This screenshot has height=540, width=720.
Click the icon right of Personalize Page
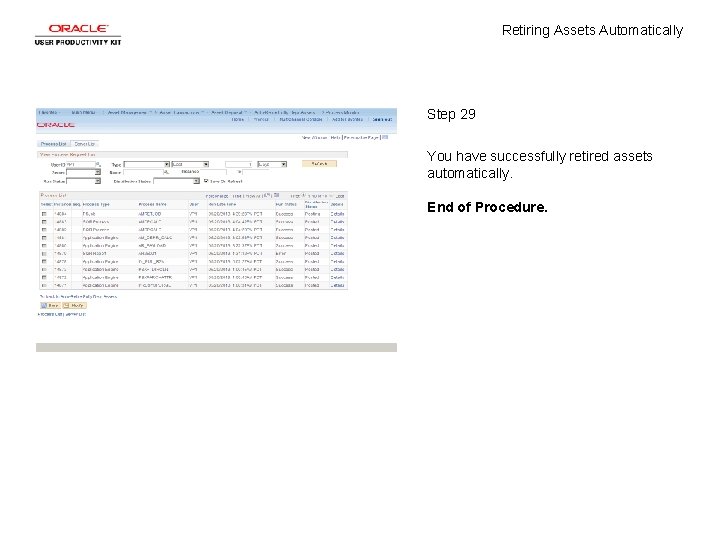(x=385, y=137)
